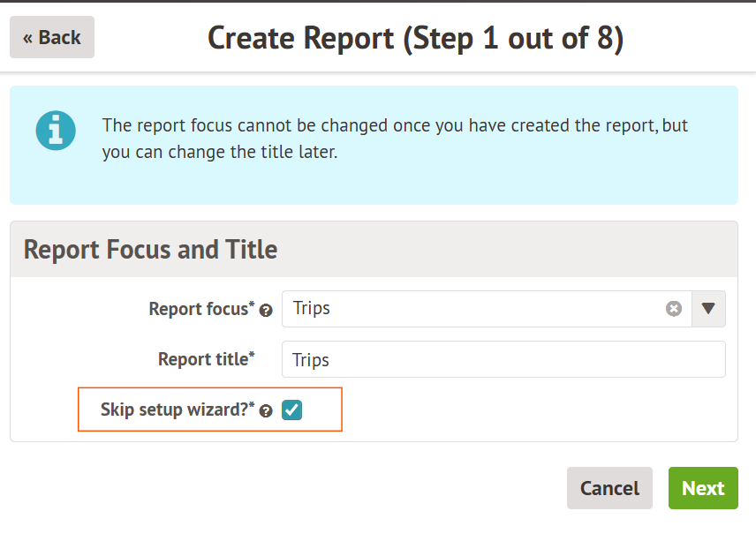Click the help icon beside Skip setup wizard
The height and width of the screenshot is (541, 756).
tap(266, 411)
